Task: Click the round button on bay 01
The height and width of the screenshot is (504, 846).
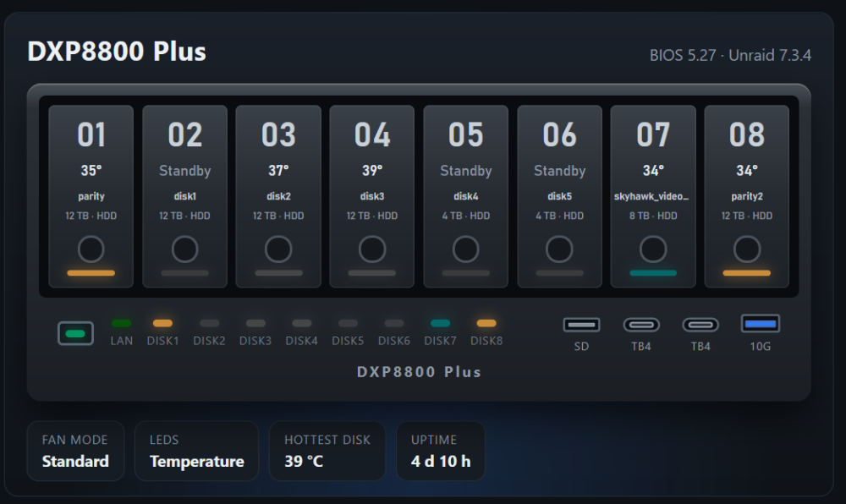Action: click(91, 249)
